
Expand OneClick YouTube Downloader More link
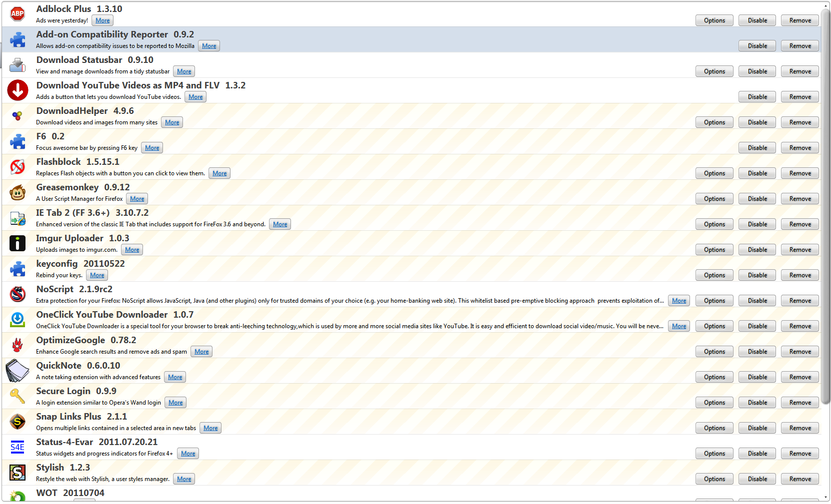679,326
